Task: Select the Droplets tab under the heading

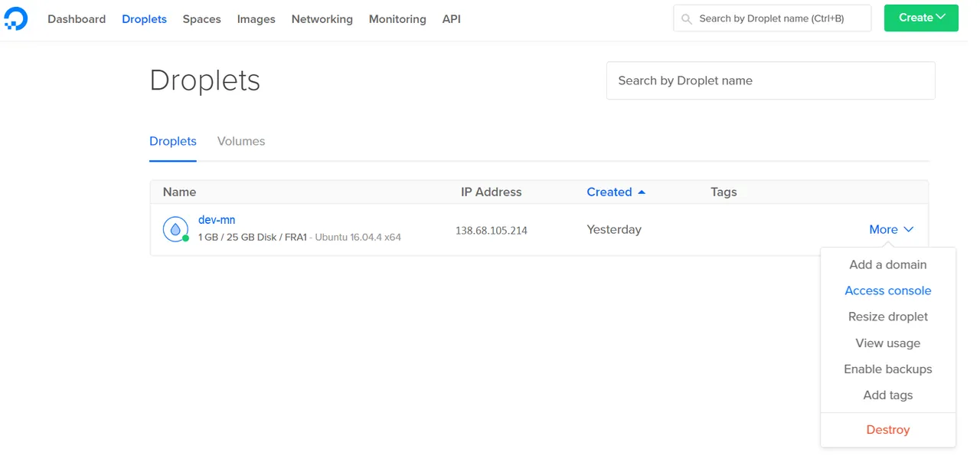Action: (173, 142)
